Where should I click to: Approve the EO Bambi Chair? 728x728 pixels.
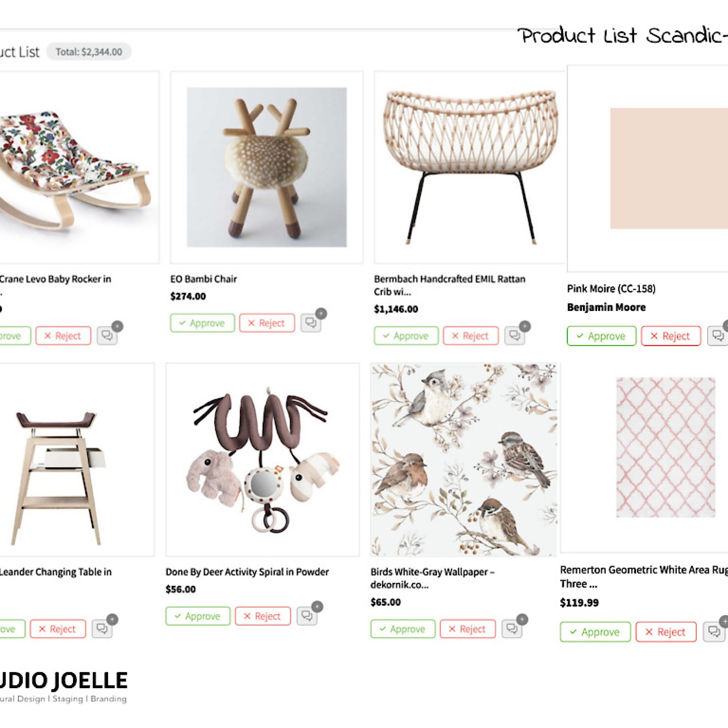(x=202, y=323)
